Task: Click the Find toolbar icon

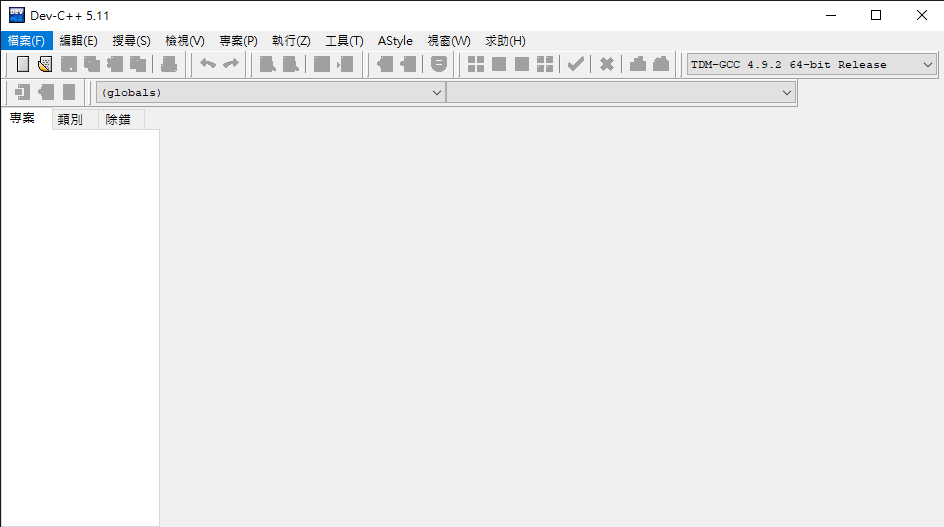Action: tap(267, 64)
